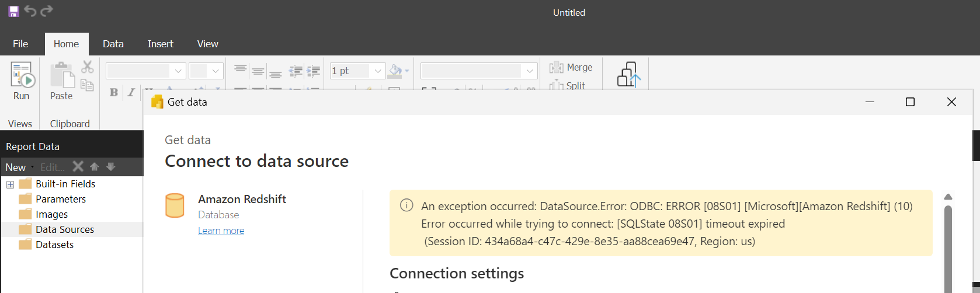Maximize the Get data dialog

pos(910,102)
